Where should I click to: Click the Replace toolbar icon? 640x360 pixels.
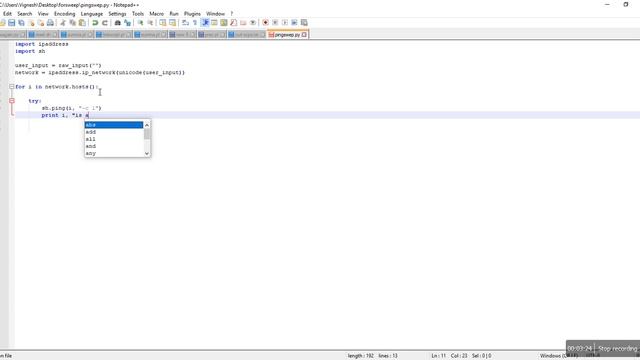(x=127, y=23)
